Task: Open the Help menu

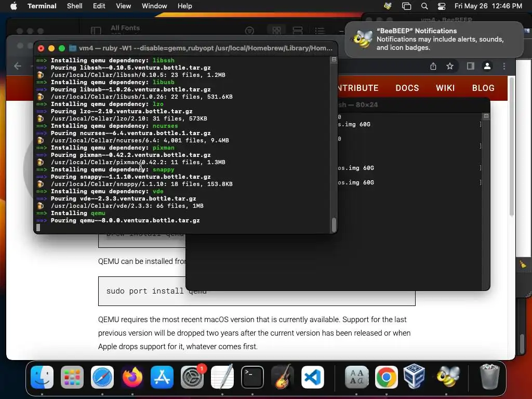Action: point(184,6)
